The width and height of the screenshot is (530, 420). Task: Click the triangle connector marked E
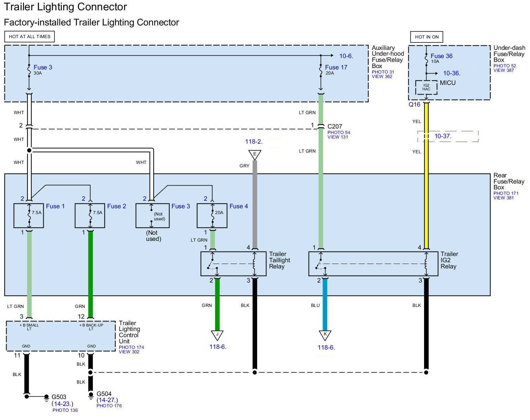(x=255, y=154)
